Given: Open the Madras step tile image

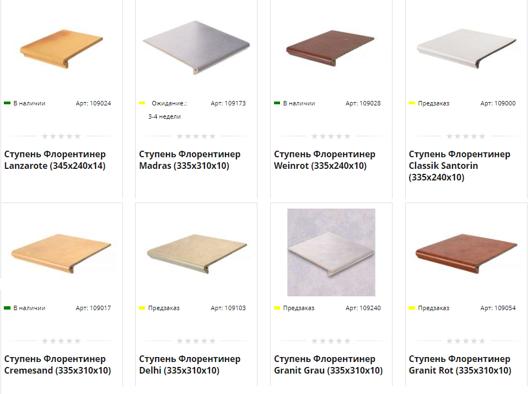Looking at the screenshot, I should click(196, 47).
